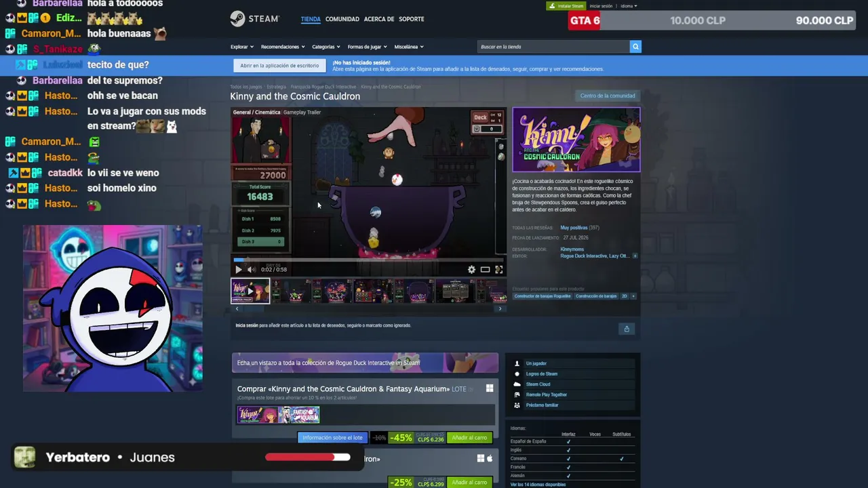Image resolution: width=868 pixels, height=488 pixels.
Task: Click the Apple icon on the second purchase box
Action: pos(490,459)
